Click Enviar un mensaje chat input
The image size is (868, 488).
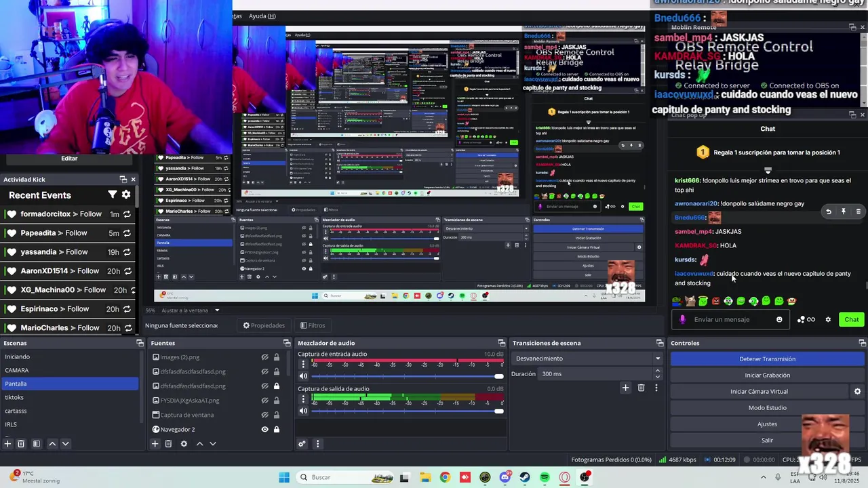tap(730, 319)
